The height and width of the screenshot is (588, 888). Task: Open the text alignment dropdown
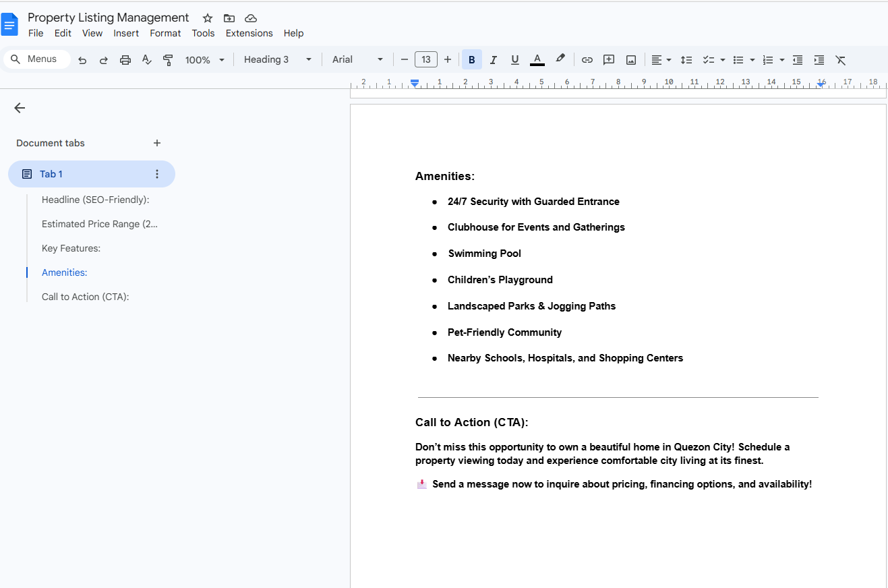coord(661,60)
